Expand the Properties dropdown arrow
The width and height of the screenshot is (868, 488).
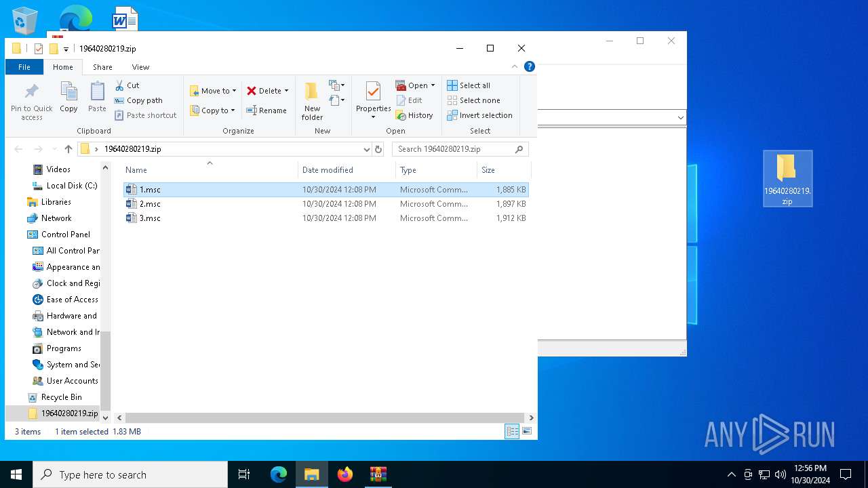[x=373, y=117]
